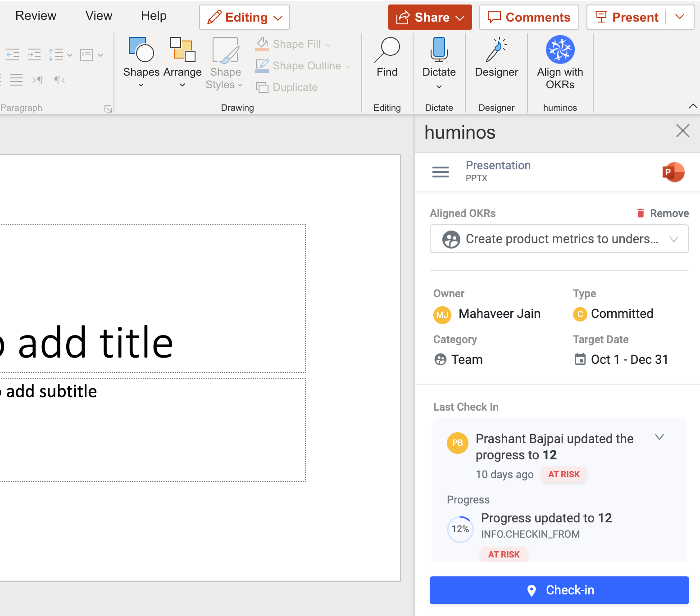Click the Presentation file name
The width and height of the screenshot is (700, 616).
498,165
